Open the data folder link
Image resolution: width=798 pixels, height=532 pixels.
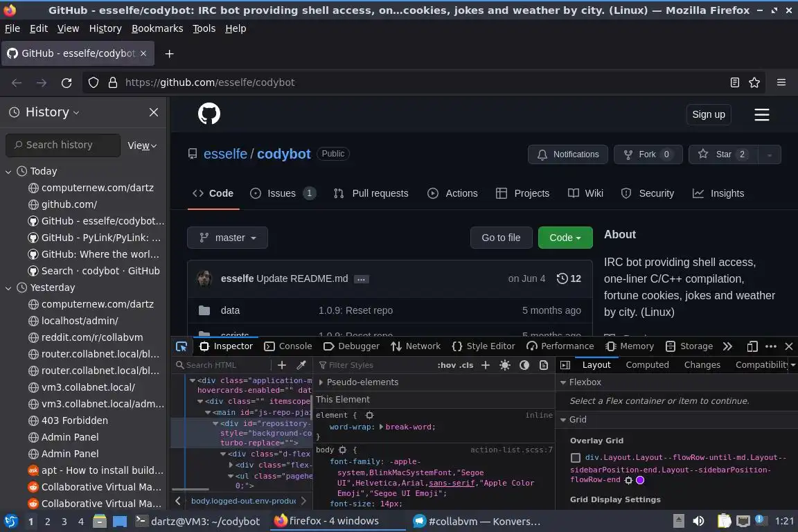(x=230, y=310)
